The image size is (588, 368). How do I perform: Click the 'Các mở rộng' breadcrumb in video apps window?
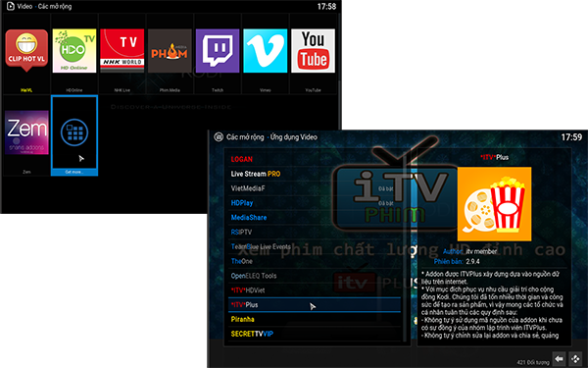pyautogui.click(x=245, y=137)
